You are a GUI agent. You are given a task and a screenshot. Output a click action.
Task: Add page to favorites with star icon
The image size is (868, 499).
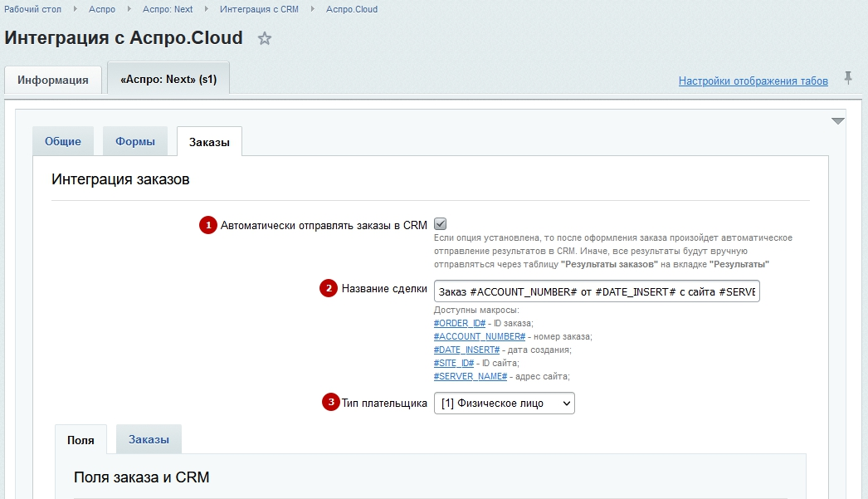(x=265, y=39)
